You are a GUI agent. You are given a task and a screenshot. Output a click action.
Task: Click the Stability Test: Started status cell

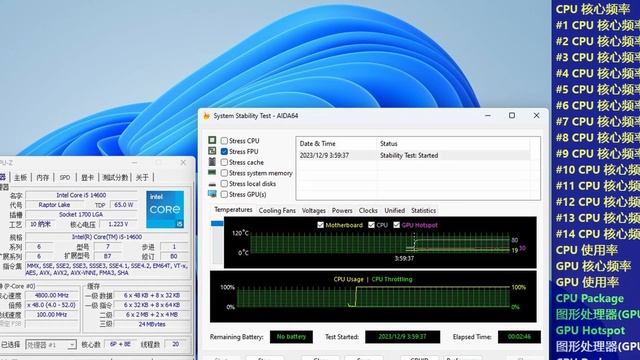(409, 156)
